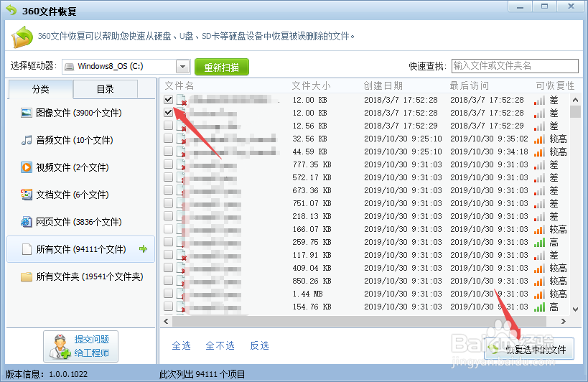This screenshot has height=382, width=588.
Task: Select 所有文件夹 (19541个文件夹) category
Action: [82, 276]
